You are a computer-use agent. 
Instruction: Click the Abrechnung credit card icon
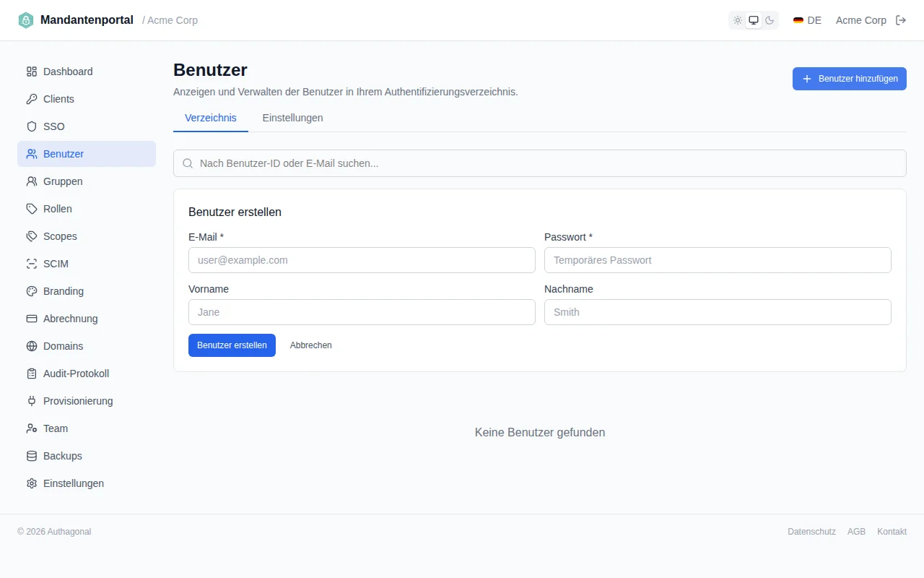32,319
